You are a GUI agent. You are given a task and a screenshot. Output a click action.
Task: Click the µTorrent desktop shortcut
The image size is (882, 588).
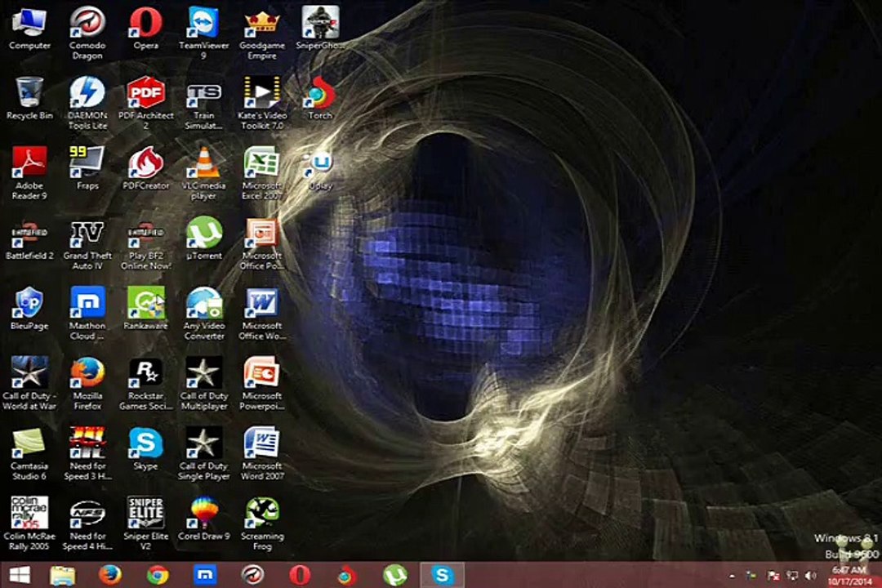pyautogui.click(x=203, y=239)
